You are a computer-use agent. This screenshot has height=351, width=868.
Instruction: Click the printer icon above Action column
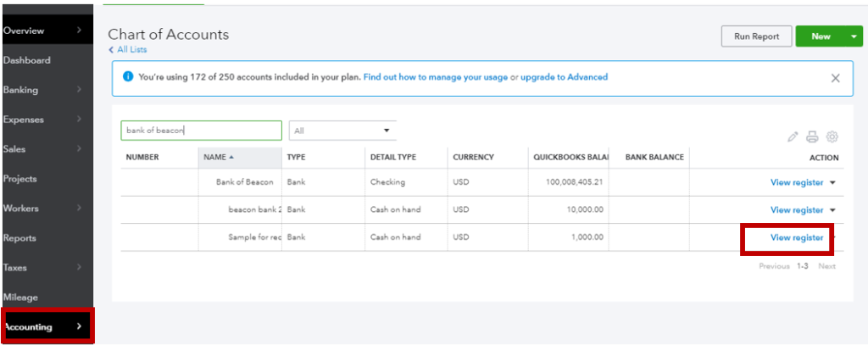[812, 136]
